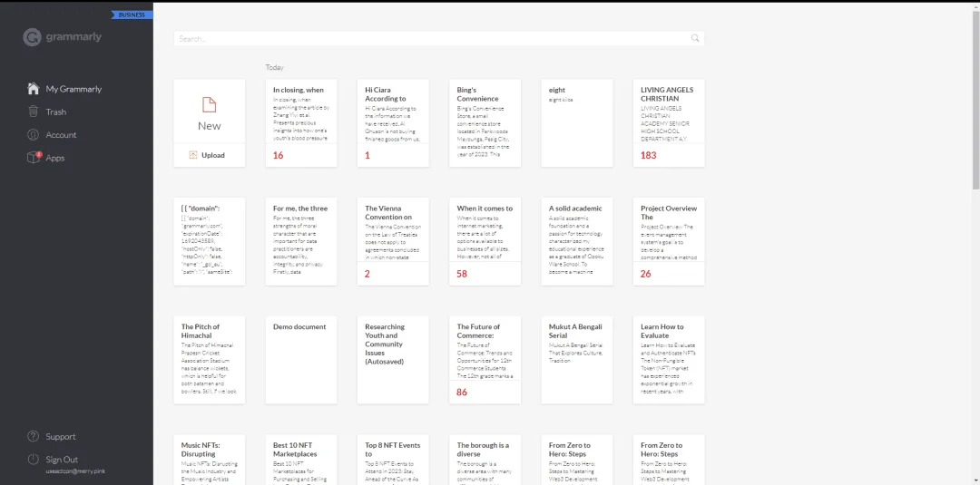Open Researching Youth and Community Issues
The height and width of the screenshot is (485, 980).
(x=393, y=360)
